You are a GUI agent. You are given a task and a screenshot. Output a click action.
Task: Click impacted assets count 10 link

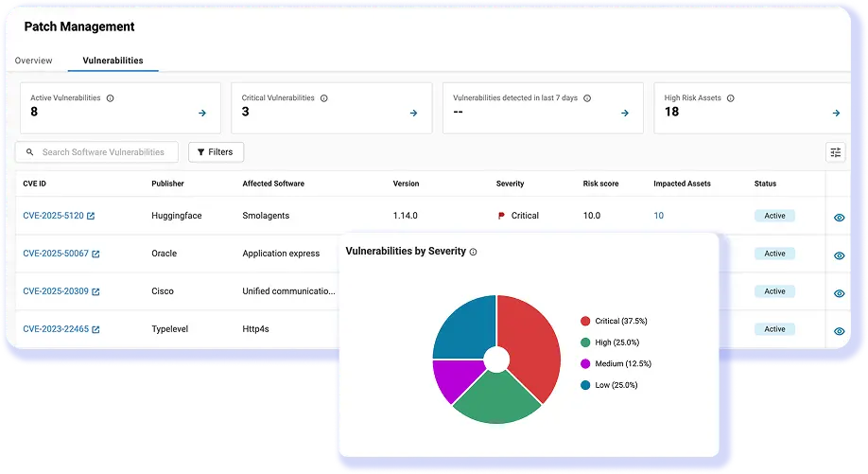(x=658, y=216)
